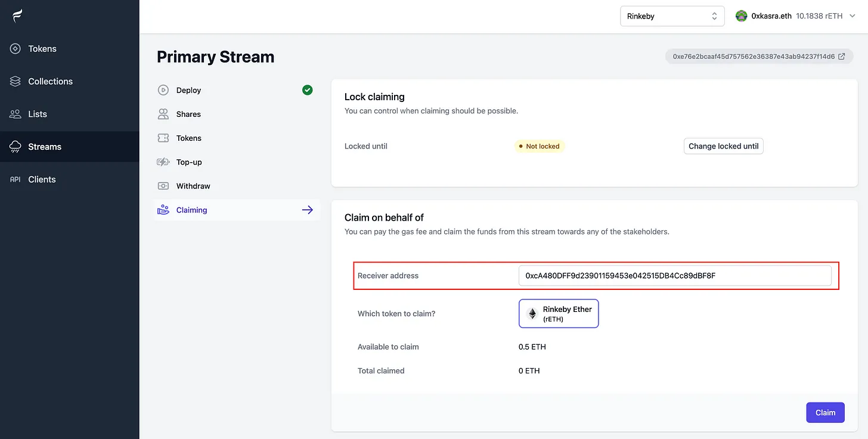Viewport: 868px width, 439px height.
Task: Click the Shares people icon
Action: (163, 114)
